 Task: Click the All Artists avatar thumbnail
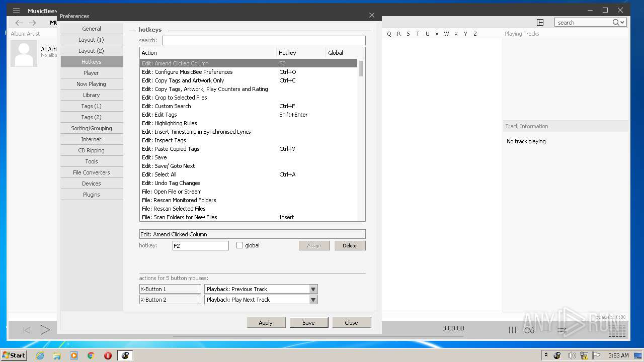(x=24, y=53)
